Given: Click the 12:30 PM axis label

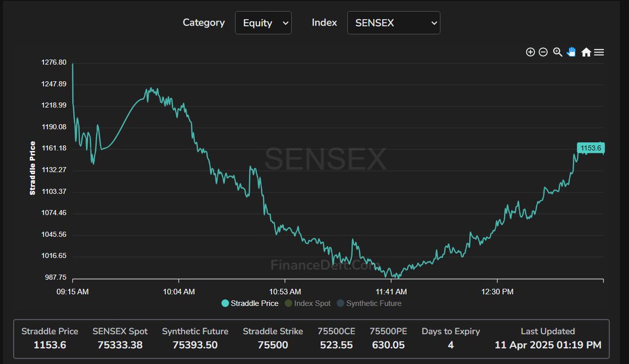Looking at the screenshot, I should coord(497,292).
